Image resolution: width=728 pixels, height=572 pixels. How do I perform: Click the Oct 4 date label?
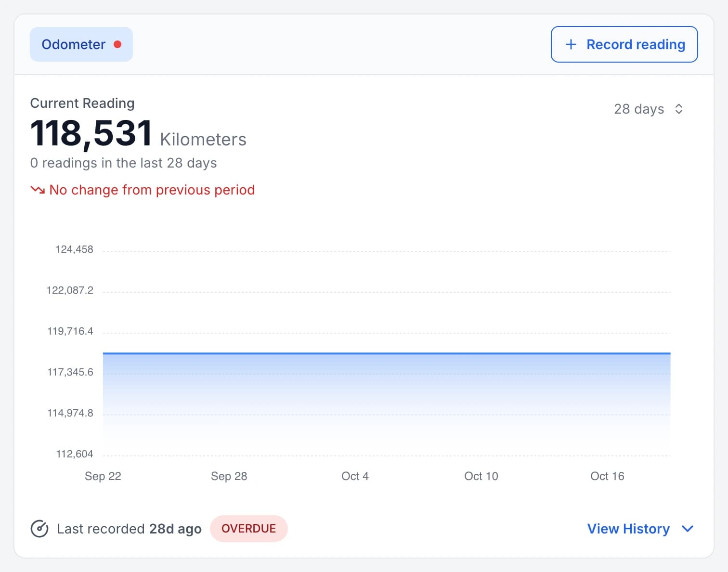coord(355,476)
